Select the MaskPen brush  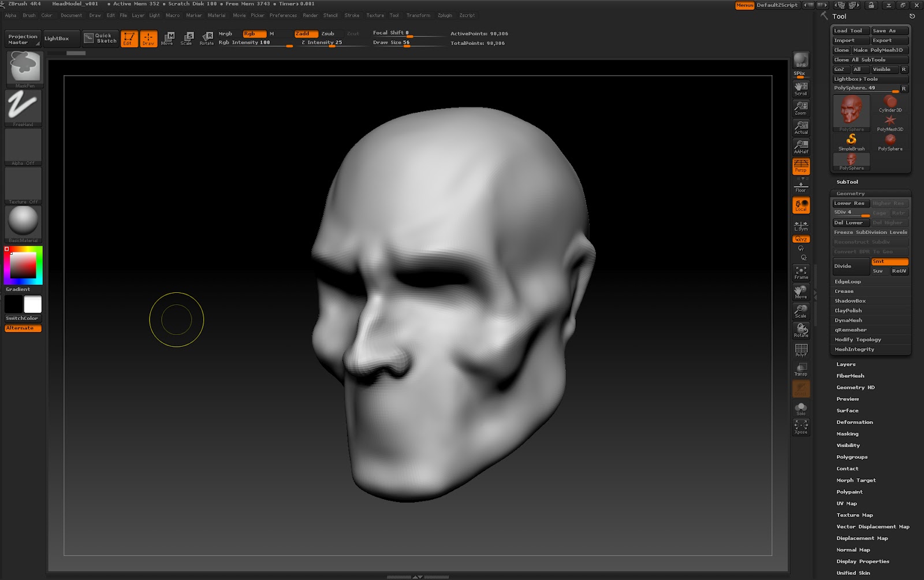coord(23,68)
